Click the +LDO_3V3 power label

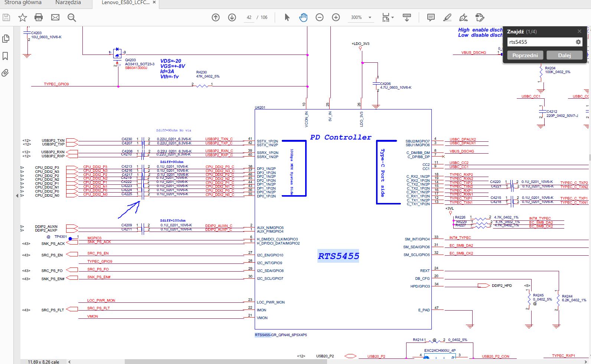tap(360, 44)
